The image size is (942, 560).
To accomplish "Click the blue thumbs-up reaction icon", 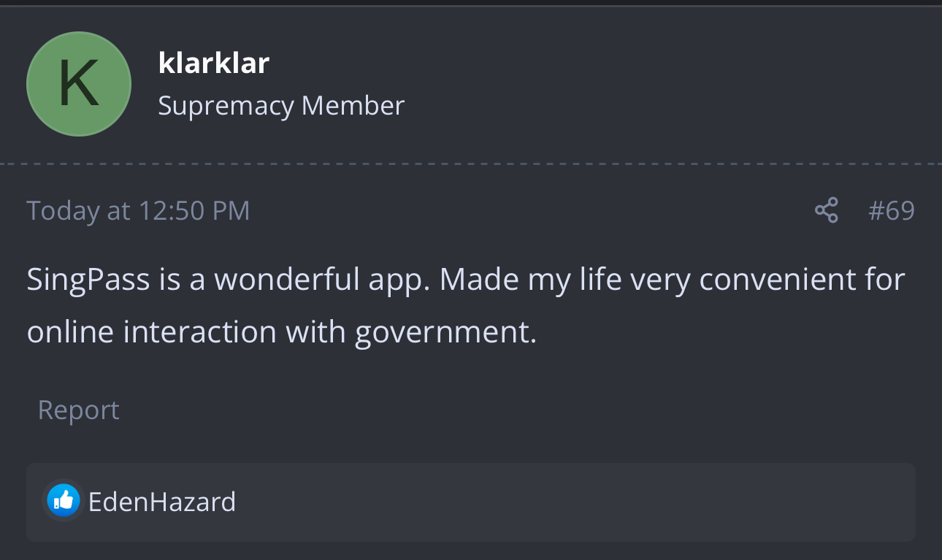I will click(64, 501).
